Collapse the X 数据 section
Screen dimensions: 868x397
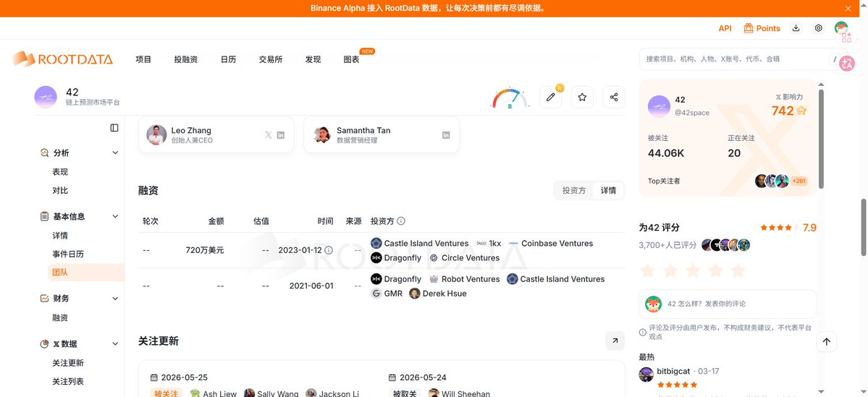(115, 343)
